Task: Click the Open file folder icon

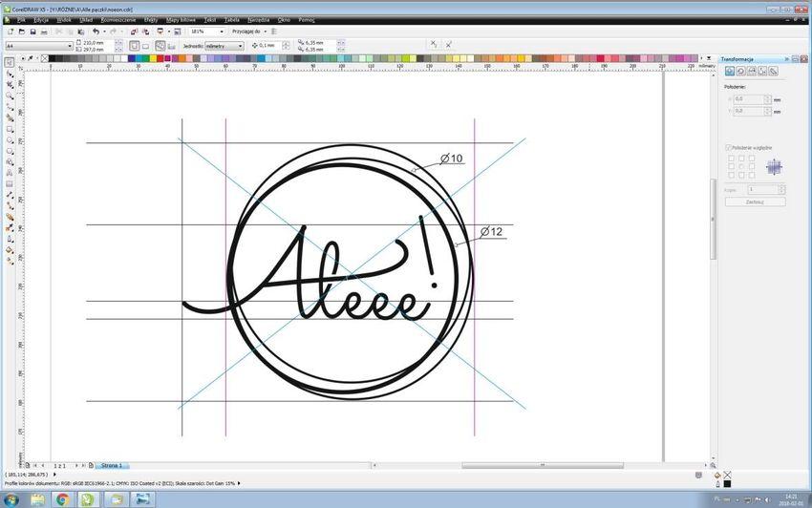Action: pos(21,32)
